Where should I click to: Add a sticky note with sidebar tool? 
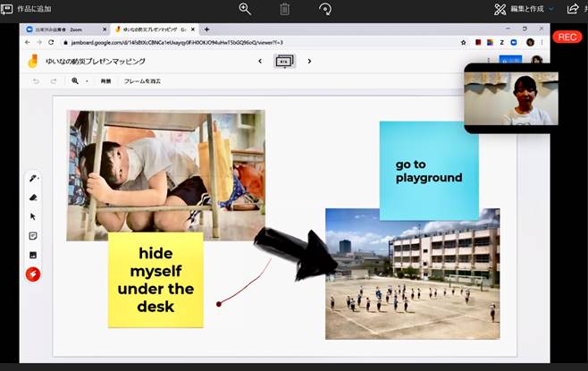[33, 236]
